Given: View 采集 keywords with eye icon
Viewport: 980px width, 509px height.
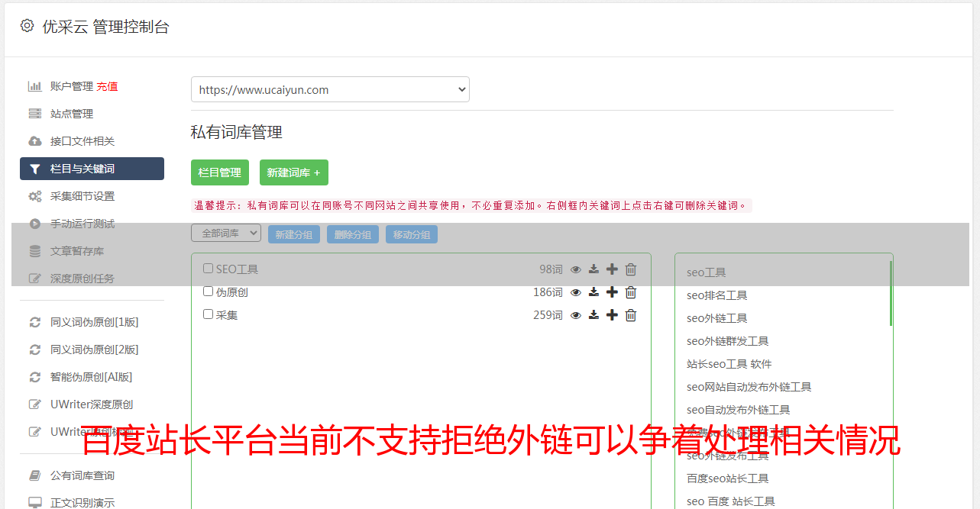Looking at the screenshot, I should [x=576, y=315].
